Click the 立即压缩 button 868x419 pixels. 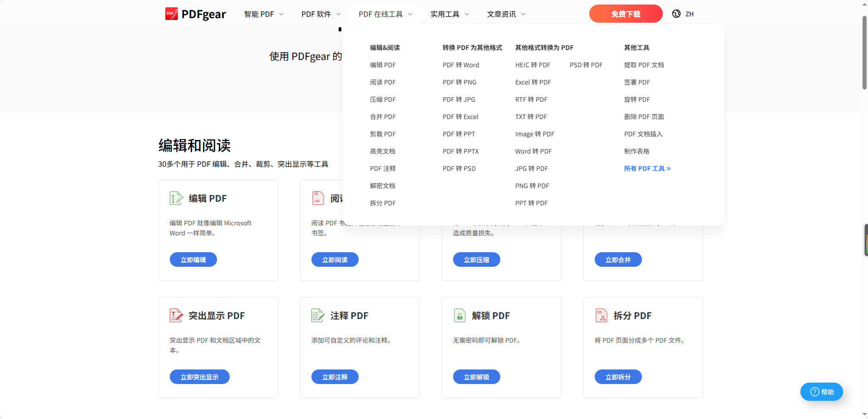click(476, 259)
